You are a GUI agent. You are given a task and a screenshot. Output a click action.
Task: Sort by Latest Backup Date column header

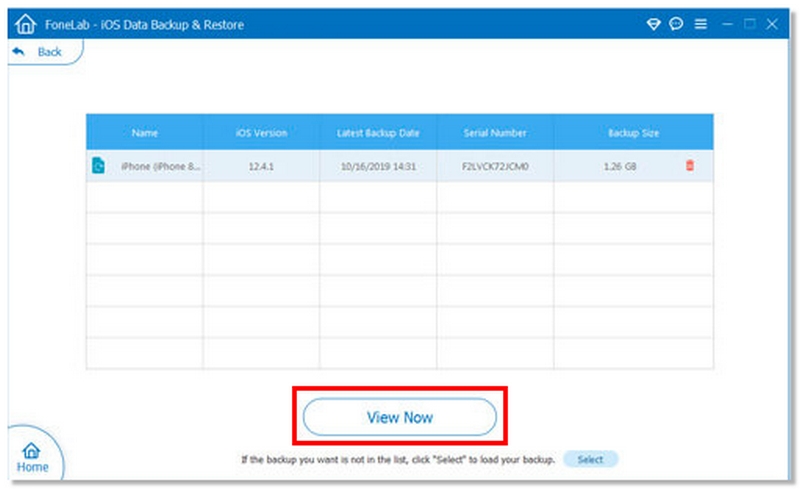tap(378, 133)
